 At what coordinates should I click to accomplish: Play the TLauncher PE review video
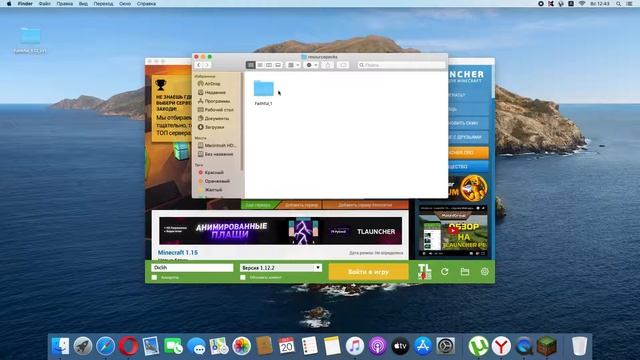tap(453, 230)
